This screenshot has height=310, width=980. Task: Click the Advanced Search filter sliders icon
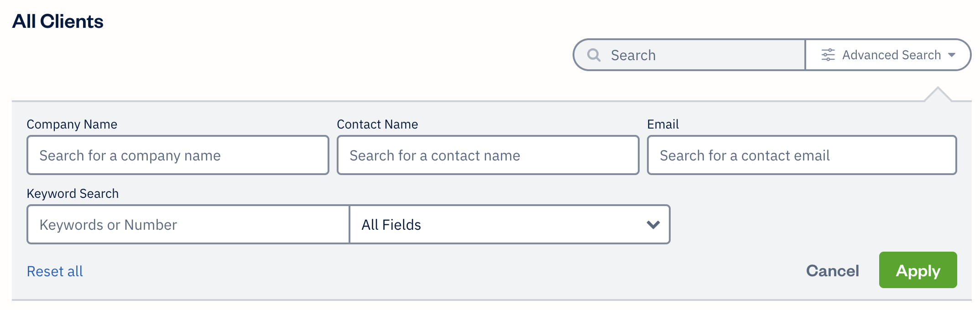[x=827, y=54]
